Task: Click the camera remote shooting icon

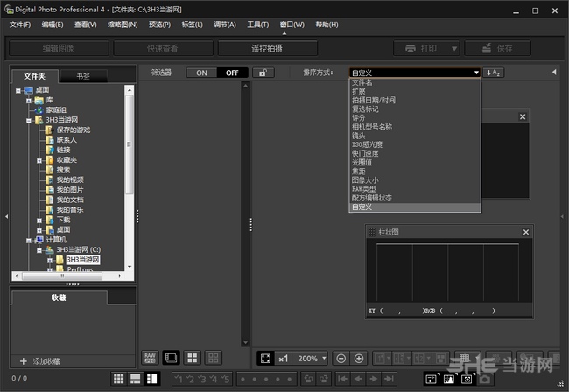Action: [x=484, y=379]
